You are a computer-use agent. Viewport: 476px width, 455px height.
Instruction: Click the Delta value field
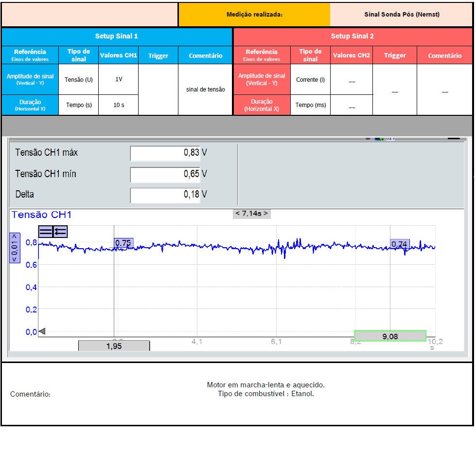click(x=165, y=195)
